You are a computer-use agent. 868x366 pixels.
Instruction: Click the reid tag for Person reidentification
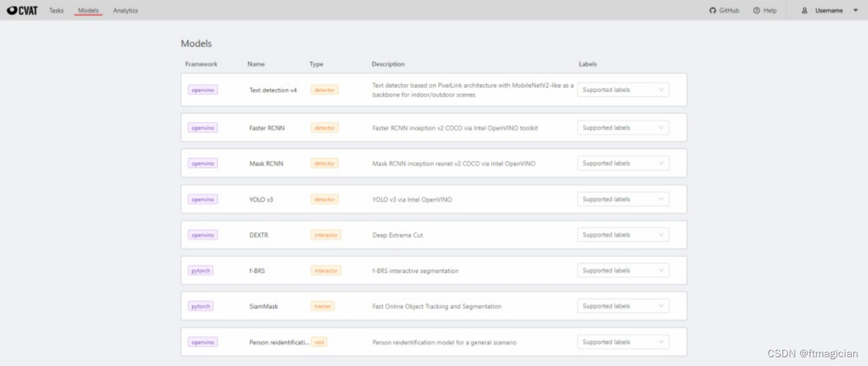319,342
